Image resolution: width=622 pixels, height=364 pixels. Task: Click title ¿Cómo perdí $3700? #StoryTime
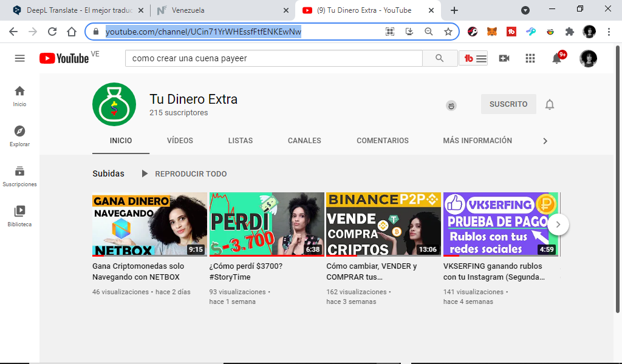[246, 271]
